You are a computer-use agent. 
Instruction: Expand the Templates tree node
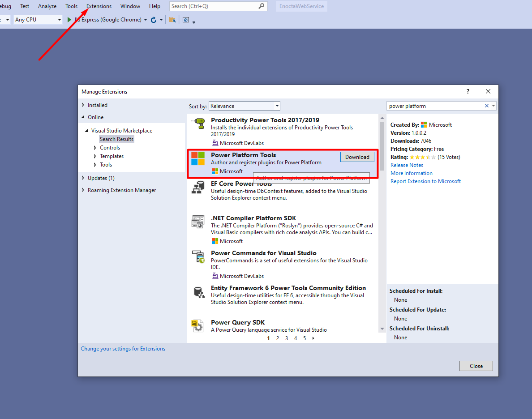point(95,156)
